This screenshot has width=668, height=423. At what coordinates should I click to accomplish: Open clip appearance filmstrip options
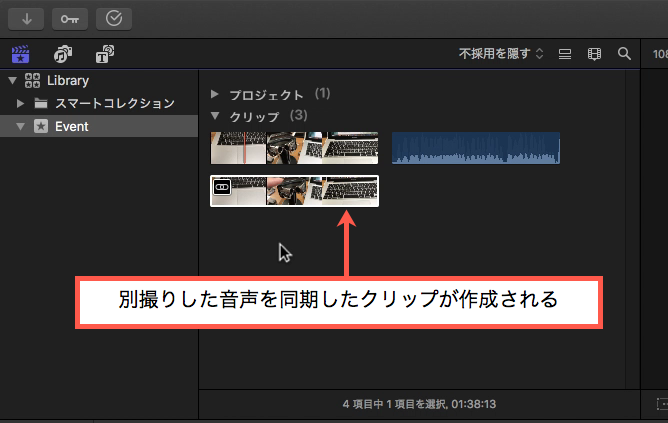click(594, 54)
